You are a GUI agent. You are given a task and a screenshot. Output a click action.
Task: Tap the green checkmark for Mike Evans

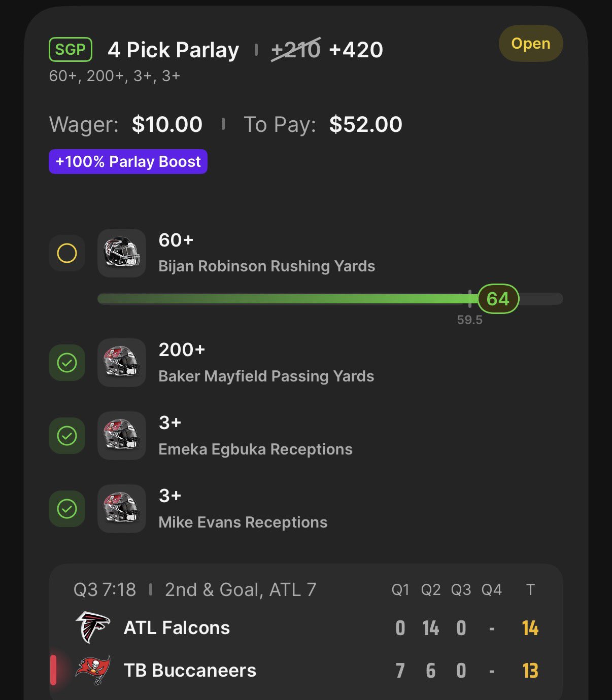coord(67,509)
